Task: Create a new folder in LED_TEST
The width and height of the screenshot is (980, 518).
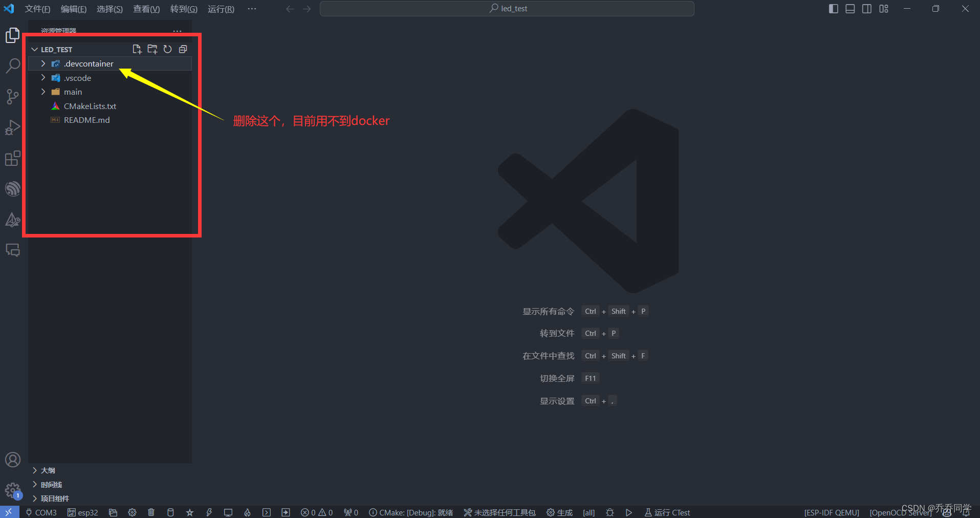Action: (x=152, y=49)
